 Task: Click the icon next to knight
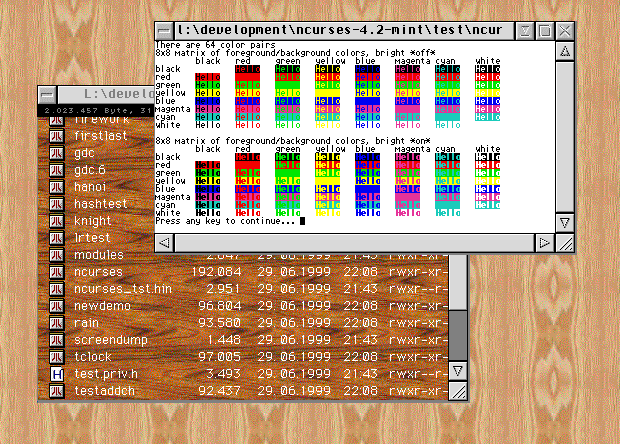click(57, 221)
